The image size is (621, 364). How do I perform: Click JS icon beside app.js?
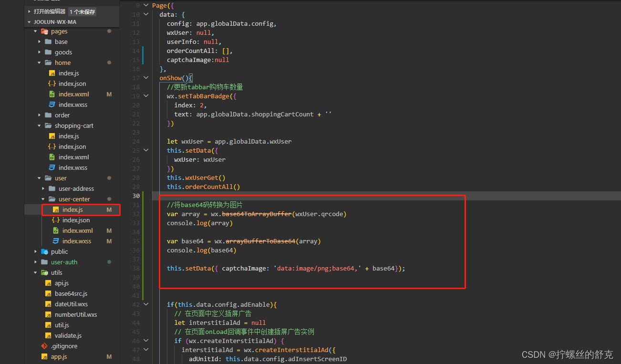point(45,357)
